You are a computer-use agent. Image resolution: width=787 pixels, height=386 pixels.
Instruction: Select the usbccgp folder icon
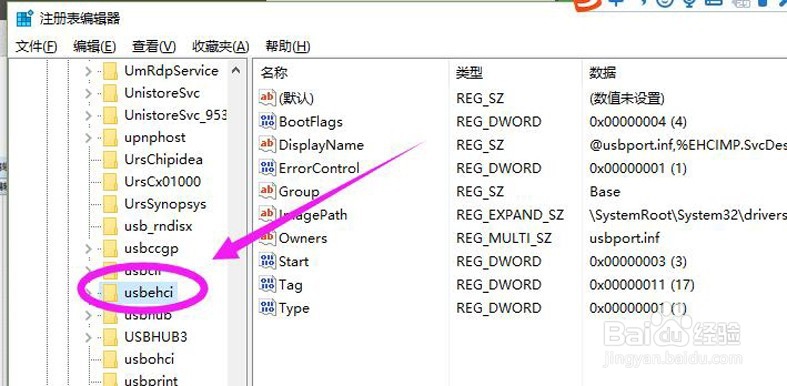tap(110, 248)
